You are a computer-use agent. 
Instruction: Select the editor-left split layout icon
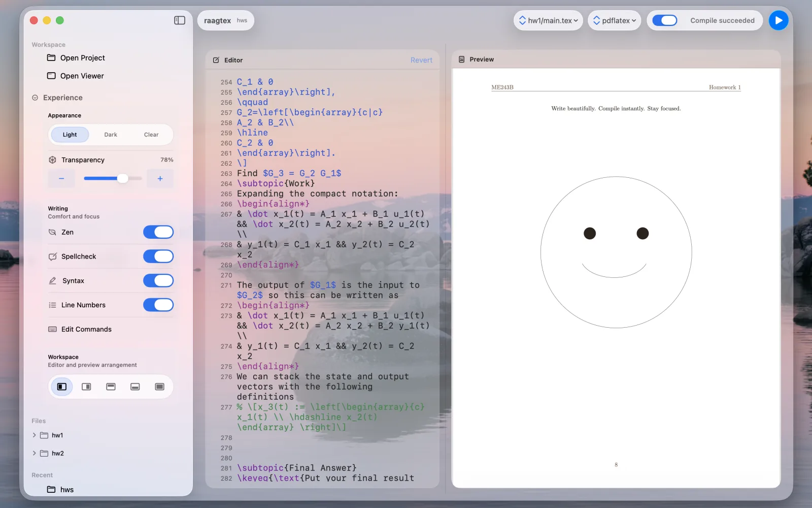coord(62,387)
